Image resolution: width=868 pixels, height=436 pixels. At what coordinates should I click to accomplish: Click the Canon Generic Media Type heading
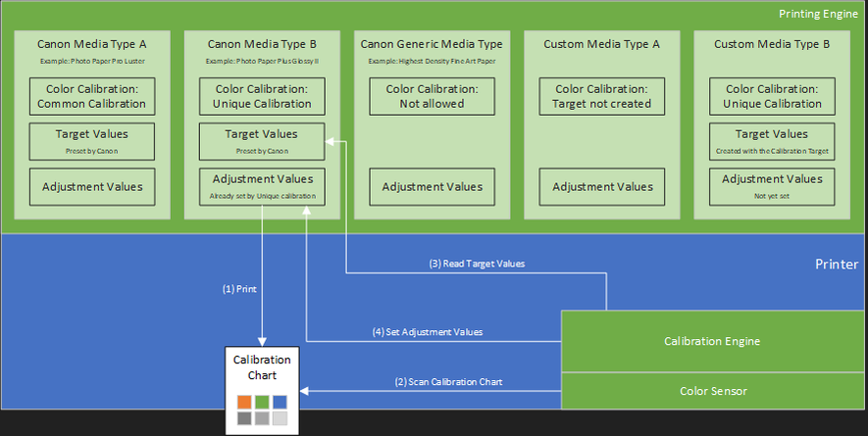(432, 44)
